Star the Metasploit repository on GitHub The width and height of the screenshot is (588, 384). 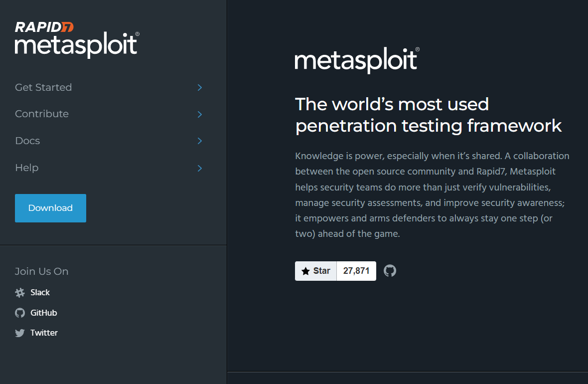[315, 271]
